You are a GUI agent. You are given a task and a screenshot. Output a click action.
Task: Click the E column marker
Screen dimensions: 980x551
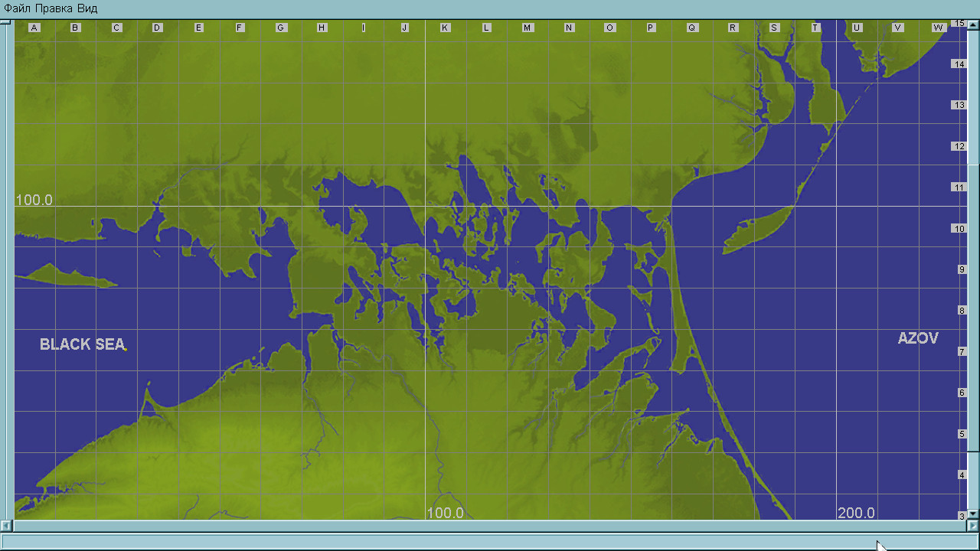[198, 28]
